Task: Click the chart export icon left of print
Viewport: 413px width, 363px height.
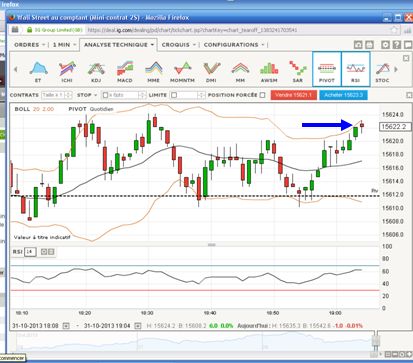Action: point(358,44)
